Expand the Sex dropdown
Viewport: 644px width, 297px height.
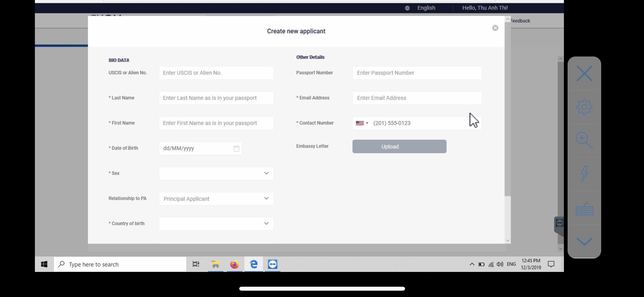coord(216,173)
